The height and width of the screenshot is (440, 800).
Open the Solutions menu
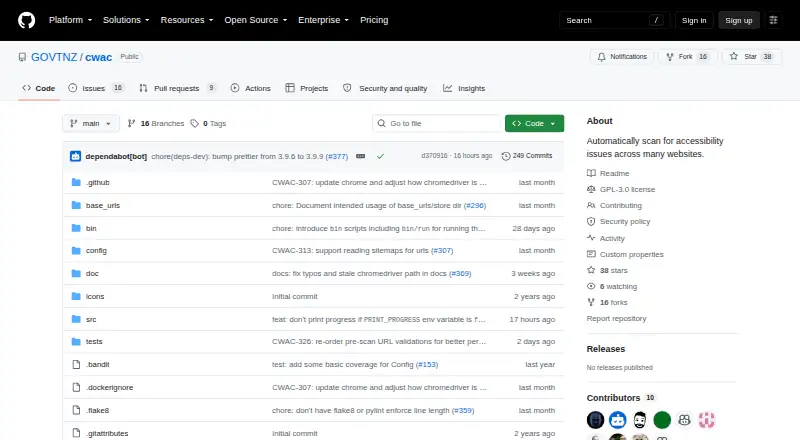(126, 20)
